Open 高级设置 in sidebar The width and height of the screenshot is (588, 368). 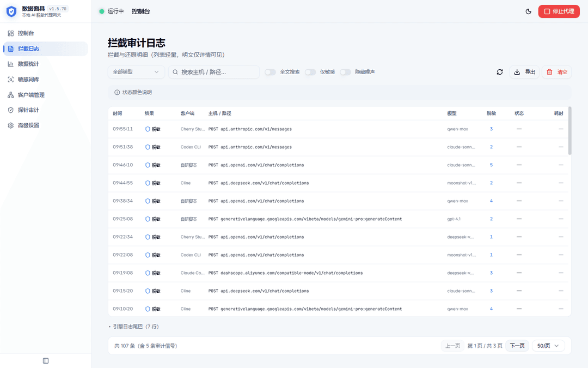click(x=45, y=125)
